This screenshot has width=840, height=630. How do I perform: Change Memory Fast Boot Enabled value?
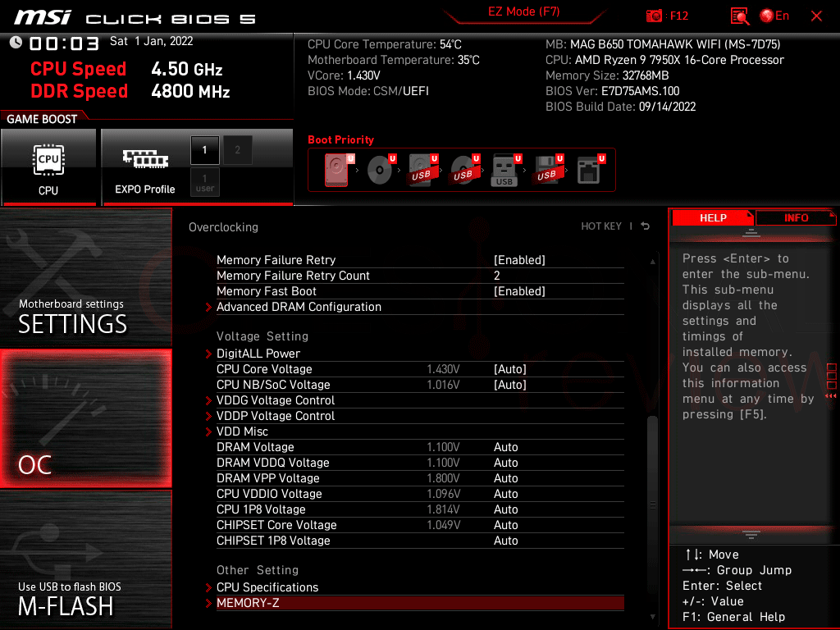point(519,291)
